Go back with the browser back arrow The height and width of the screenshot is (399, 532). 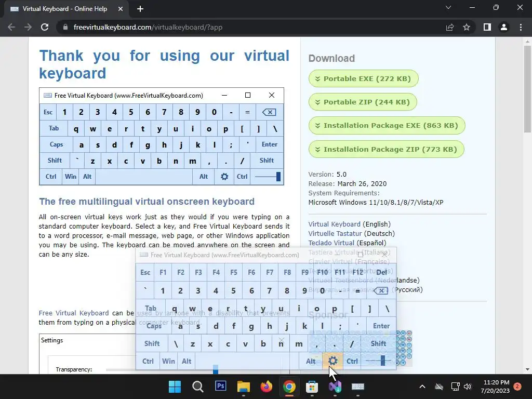point(11,27)
